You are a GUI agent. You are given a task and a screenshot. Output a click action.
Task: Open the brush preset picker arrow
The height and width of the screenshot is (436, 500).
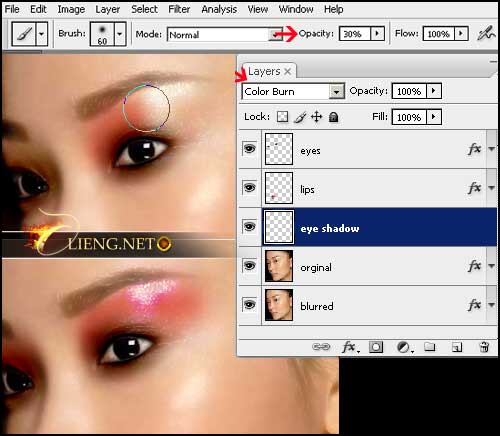(120, 34)
